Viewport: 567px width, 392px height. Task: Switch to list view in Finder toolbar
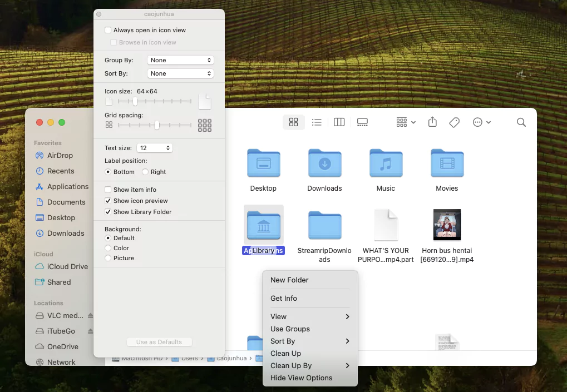click(x=317, y=122)
